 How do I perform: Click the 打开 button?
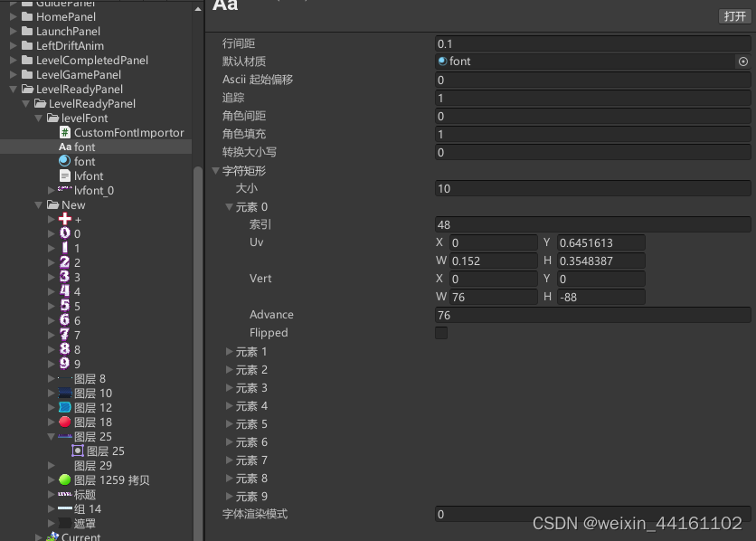[734, 16]
